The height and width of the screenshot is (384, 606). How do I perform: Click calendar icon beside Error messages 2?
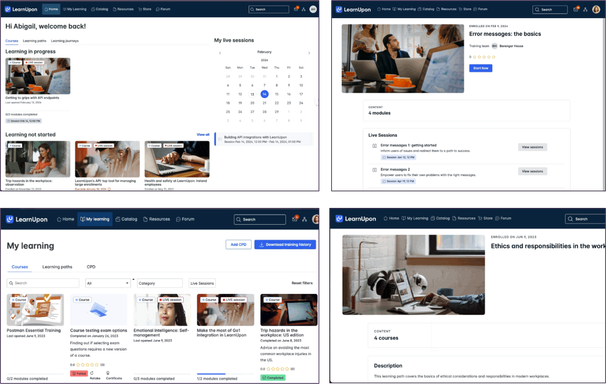[374, 170]
